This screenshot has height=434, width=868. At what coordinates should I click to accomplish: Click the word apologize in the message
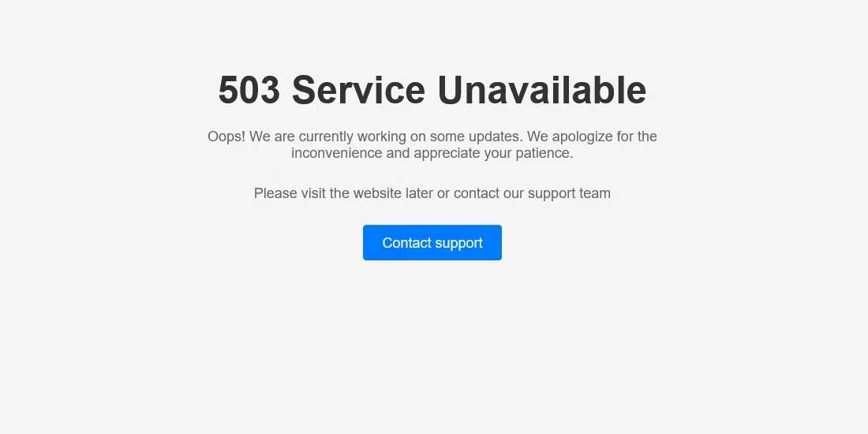582,137
